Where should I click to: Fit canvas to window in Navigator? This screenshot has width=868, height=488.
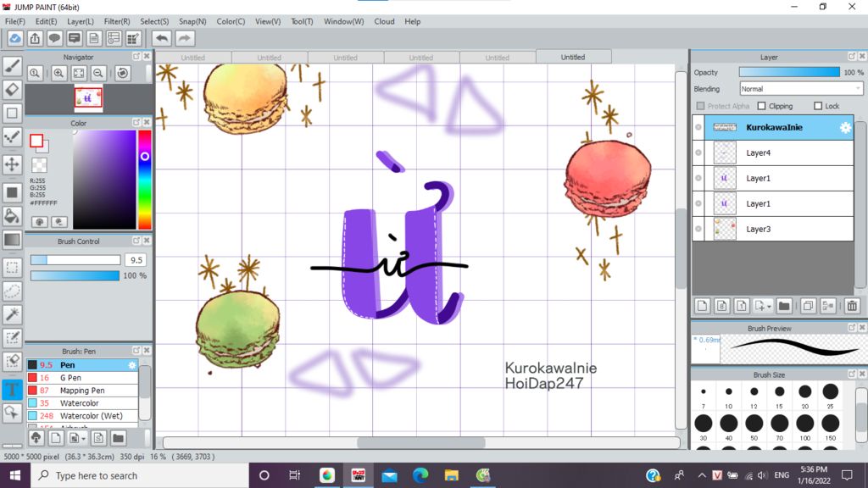click(x=79, y=73)
